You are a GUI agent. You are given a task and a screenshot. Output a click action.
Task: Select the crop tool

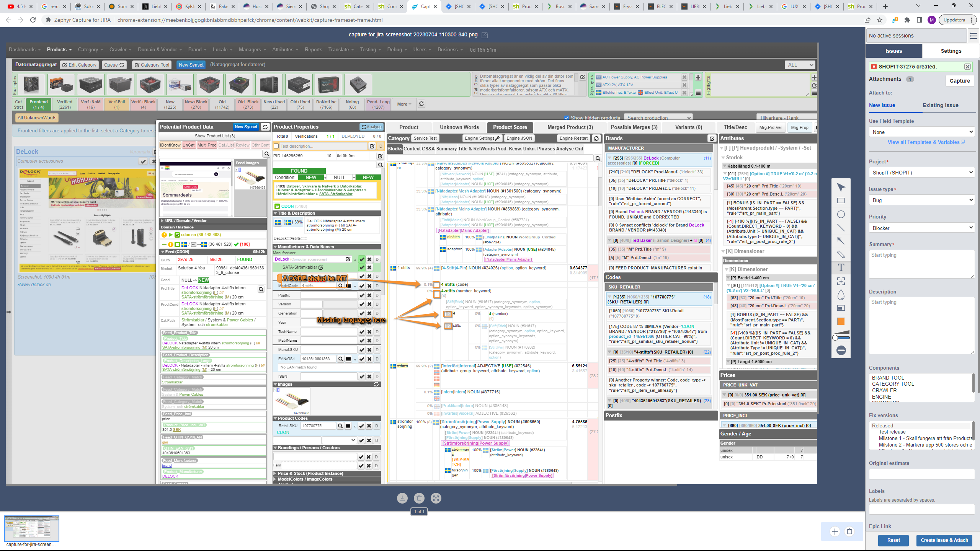point(841,281)
